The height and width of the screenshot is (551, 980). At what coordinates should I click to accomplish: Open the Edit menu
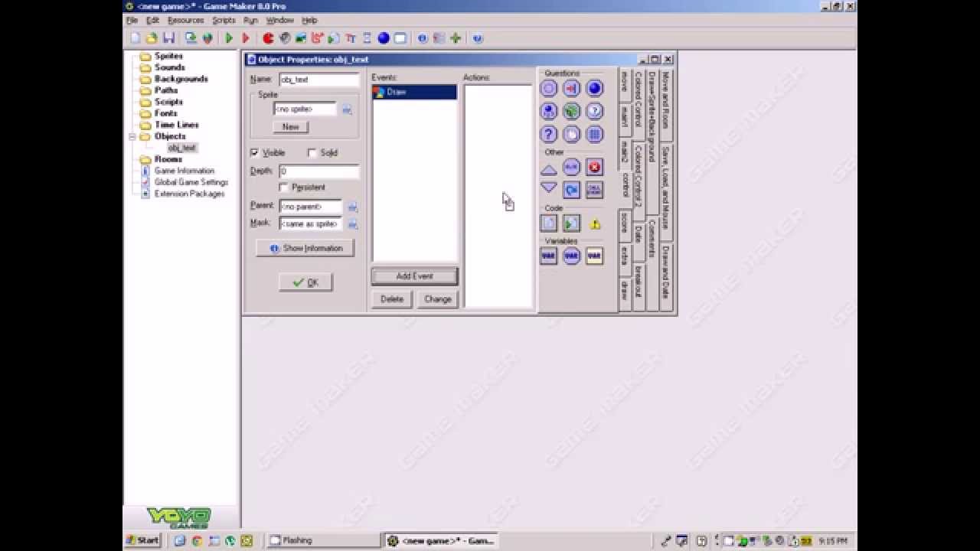coord(152,20)
